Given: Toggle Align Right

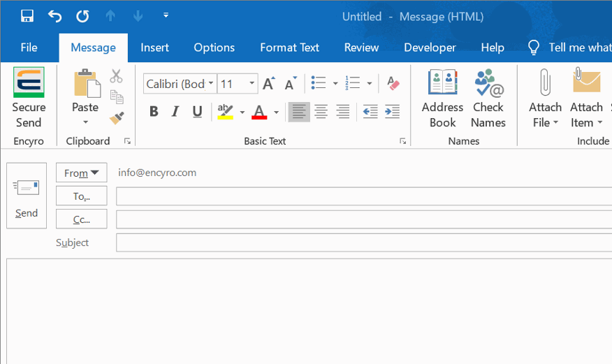Looking at the screenshot, I should [x=343, y=112].
